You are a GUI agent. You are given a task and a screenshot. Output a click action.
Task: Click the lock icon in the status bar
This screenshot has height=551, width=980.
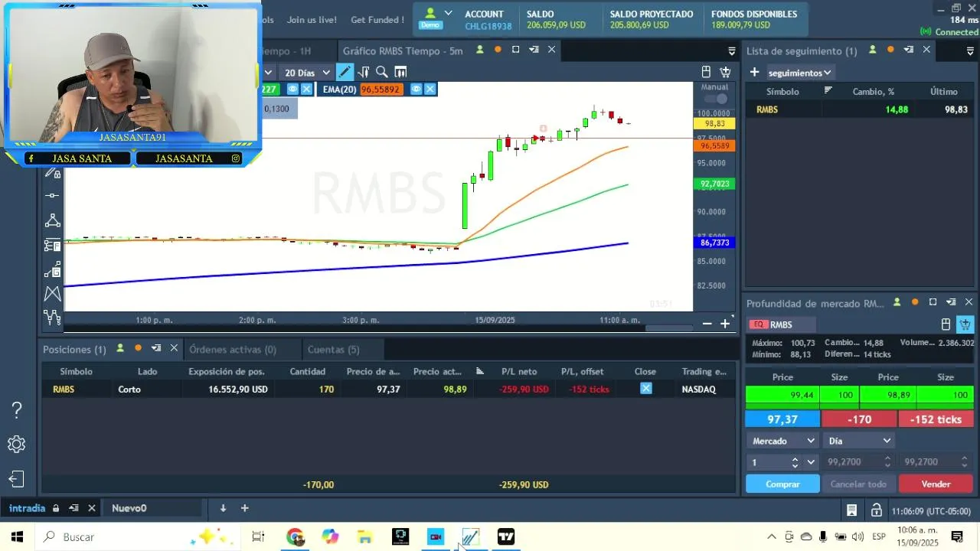click(876, 510)
